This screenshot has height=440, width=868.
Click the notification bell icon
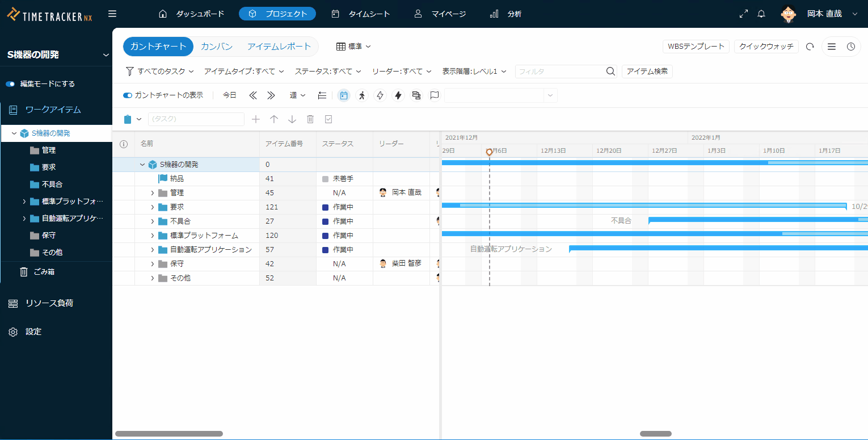(761, 14)
